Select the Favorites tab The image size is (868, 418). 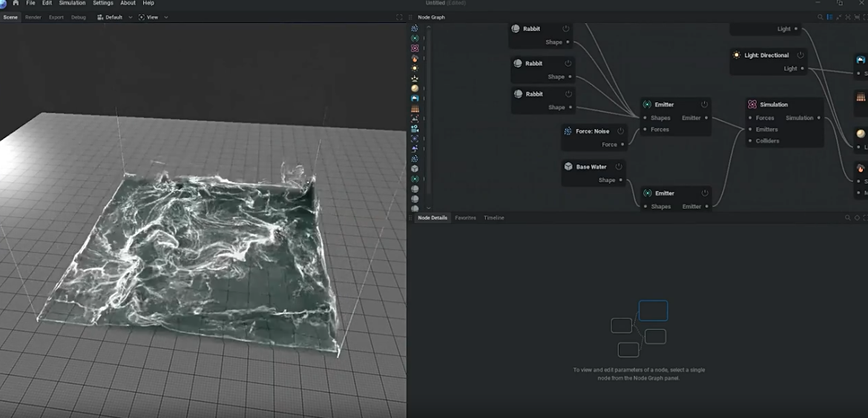pyautogui.click(x=466, y=218)
